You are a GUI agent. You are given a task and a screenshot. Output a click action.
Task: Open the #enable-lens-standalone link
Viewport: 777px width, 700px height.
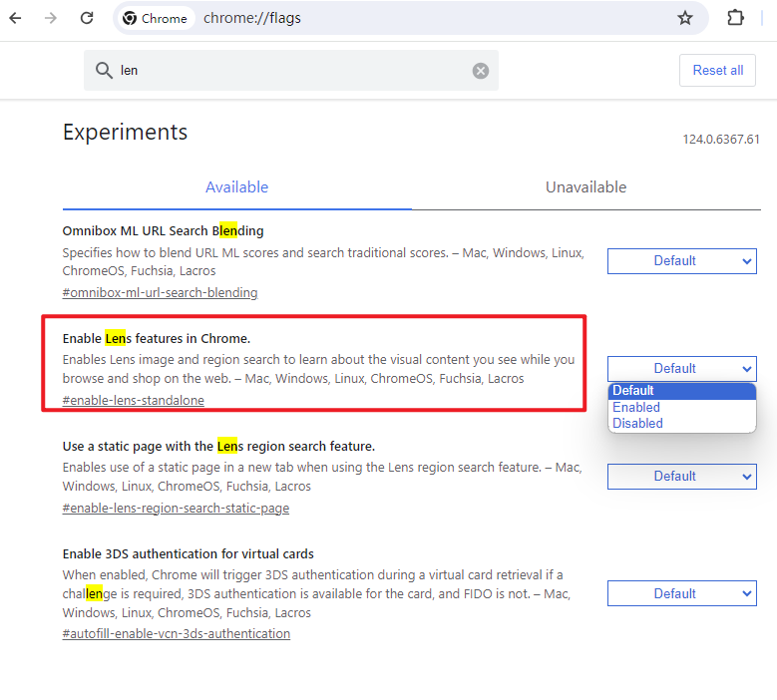point(133,401)
